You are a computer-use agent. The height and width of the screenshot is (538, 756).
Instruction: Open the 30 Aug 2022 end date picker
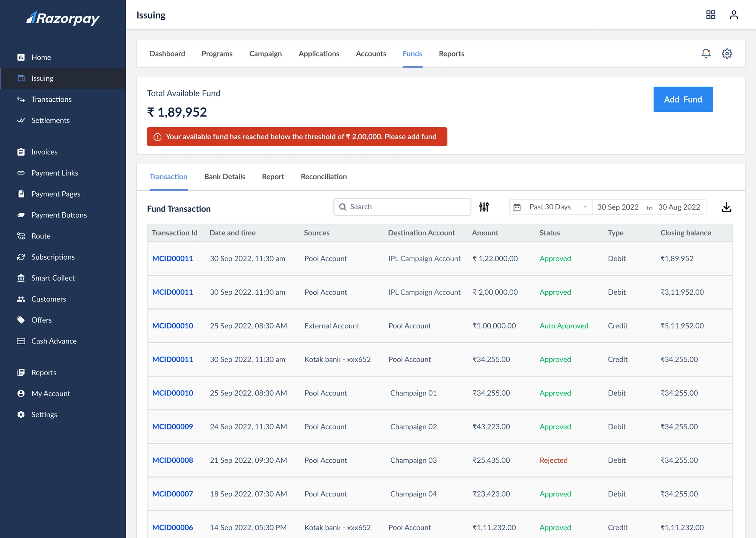pos(679,207)
